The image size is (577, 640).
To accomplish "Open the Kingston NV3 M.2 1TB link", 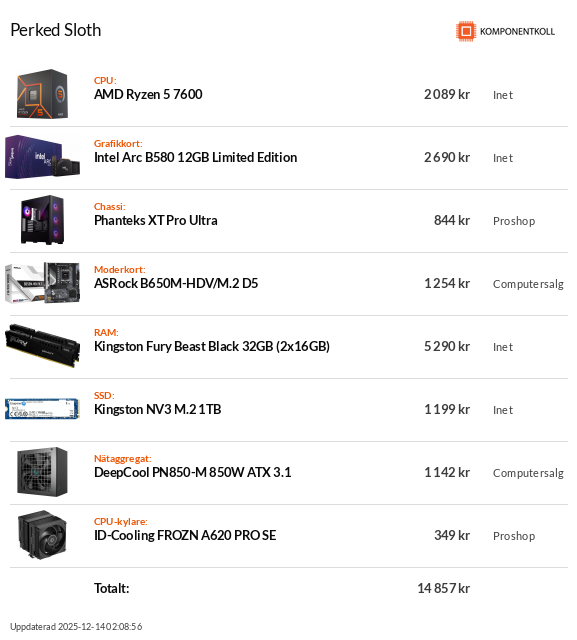I will point(158,409).
